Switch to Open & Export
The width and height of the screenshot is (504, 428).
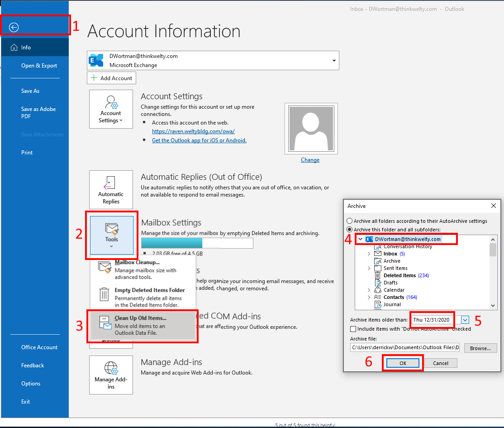pos(40,65)
